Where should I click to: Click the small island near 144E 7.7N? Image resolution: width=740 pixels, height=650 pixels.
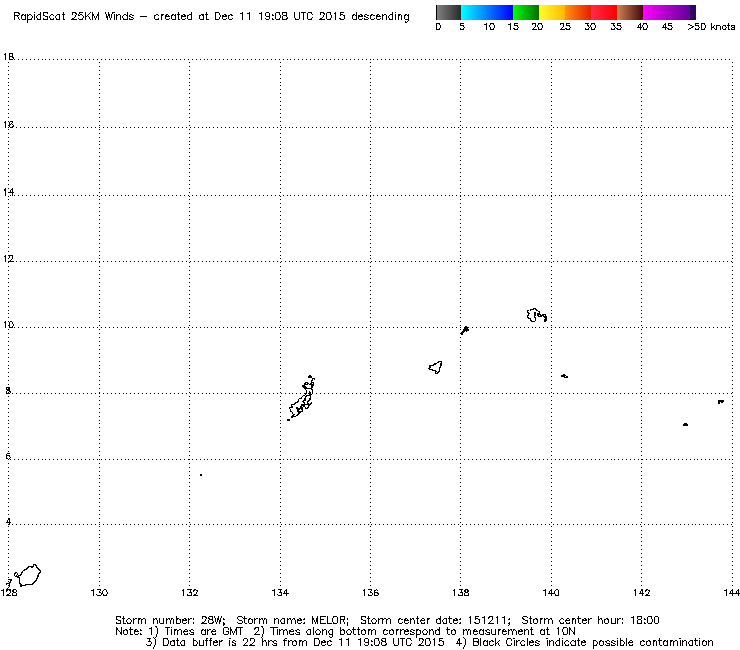coord(721,402)
